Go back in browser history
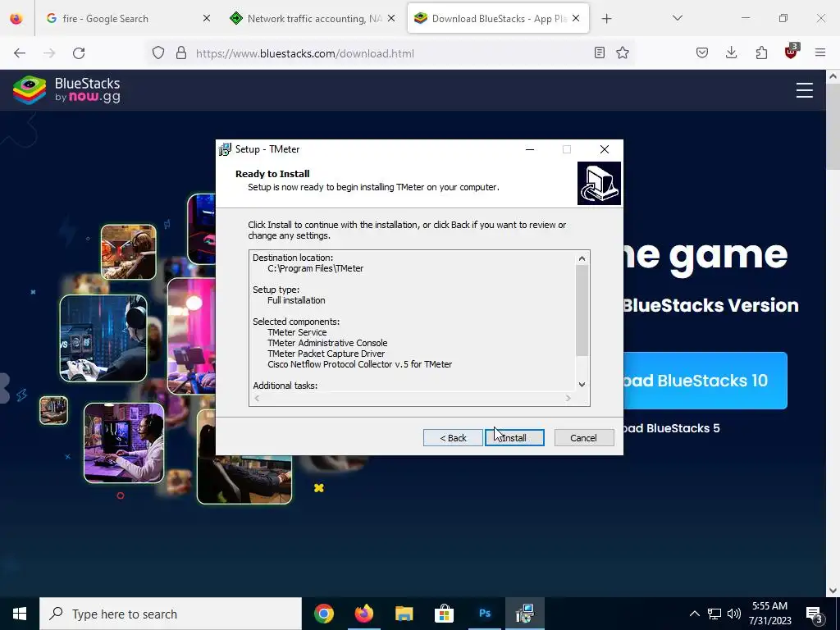840x630 pixels. pyautogui.click(x=20, y=53)
